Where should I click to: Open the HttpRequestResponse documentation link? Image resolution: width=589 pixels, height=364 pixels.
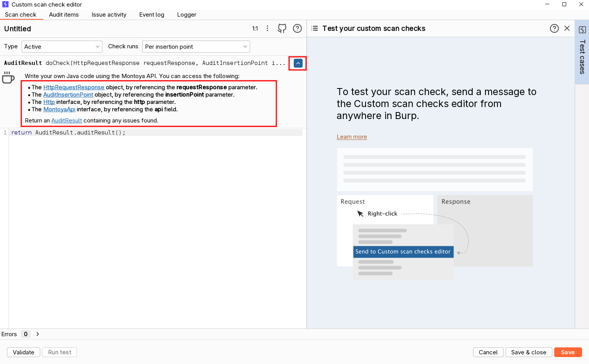coord(74,87)
